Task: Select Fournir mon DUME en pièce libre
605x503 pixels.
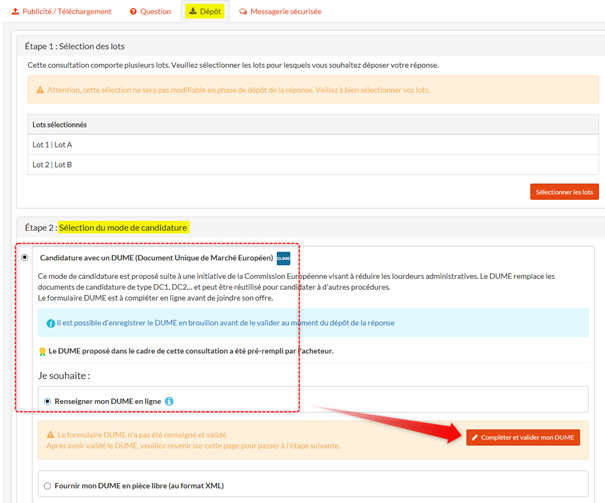Action: point(47,486)
